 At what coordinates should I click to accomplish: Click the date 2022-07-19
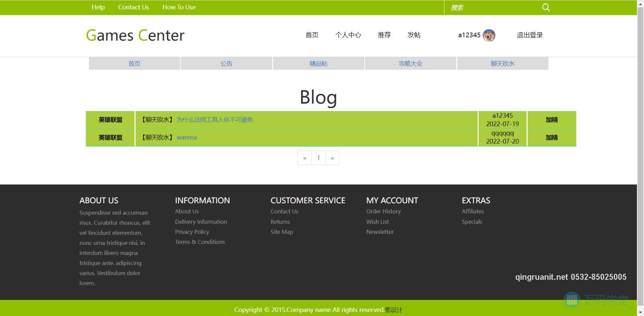pos(503,124)
